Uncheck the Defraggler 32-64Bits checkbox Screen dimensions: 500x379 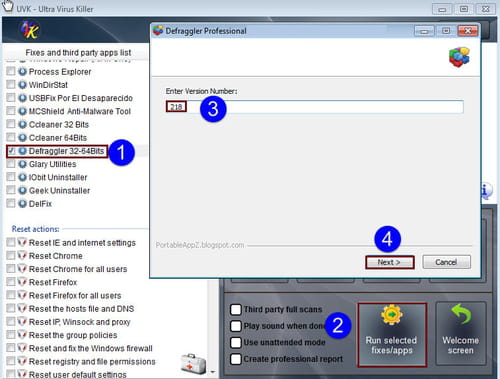click(11, 151)
